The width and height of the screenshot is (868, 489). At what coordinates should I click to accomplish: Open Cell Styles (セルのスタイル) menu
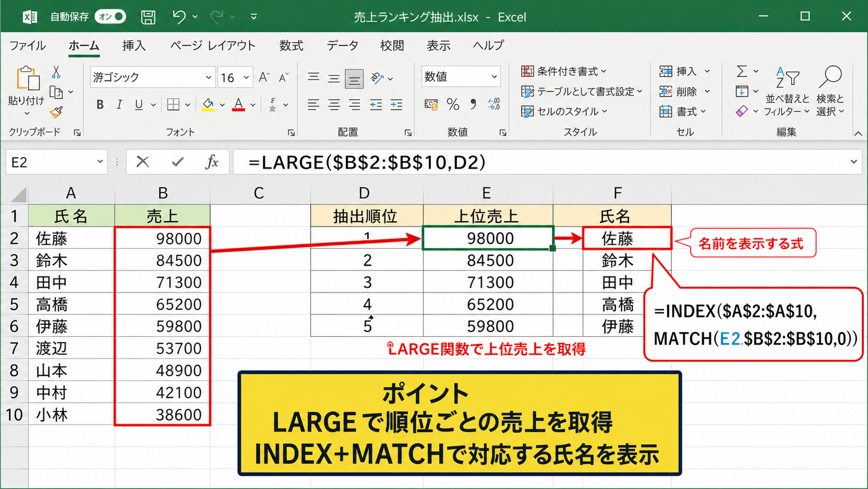coord(564,111)
